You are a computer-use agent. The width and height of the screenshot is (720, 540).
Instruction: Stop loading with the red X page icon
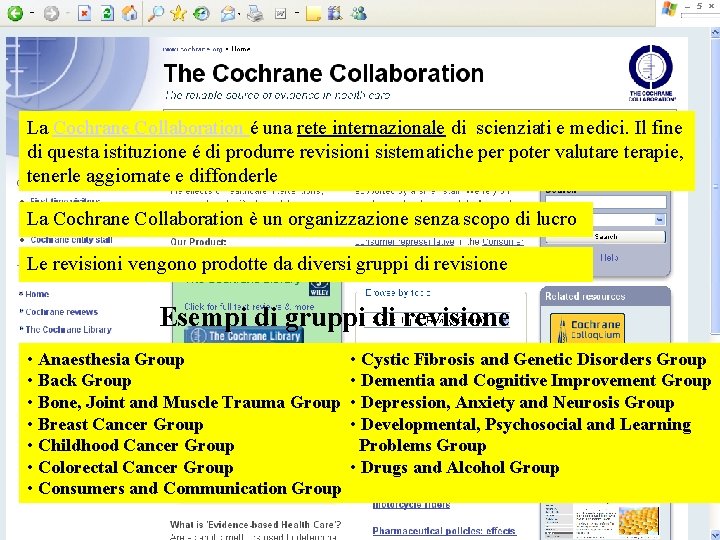point(84,13)
